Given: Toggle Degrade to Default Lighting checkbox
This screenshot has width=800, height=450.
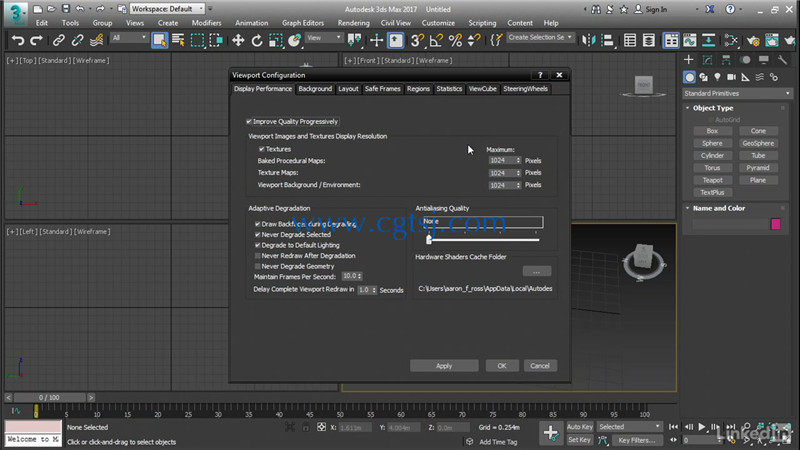Looking at the screenshot, I should (258, 245).
